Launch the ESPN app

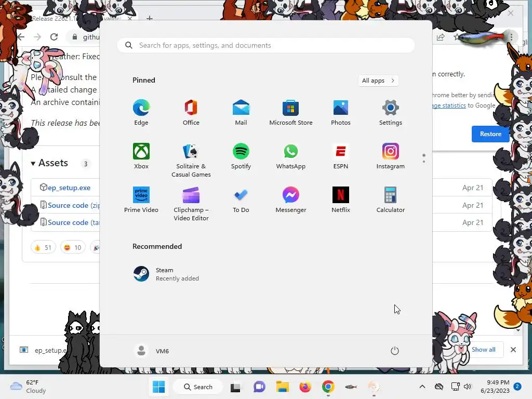[341, 156]
